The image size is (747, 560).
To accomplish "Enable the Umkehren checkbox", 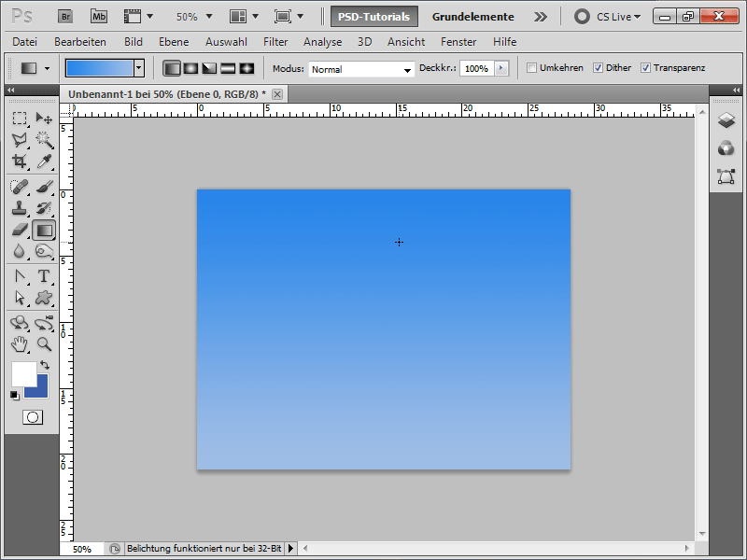I will [x=531, y=67].
